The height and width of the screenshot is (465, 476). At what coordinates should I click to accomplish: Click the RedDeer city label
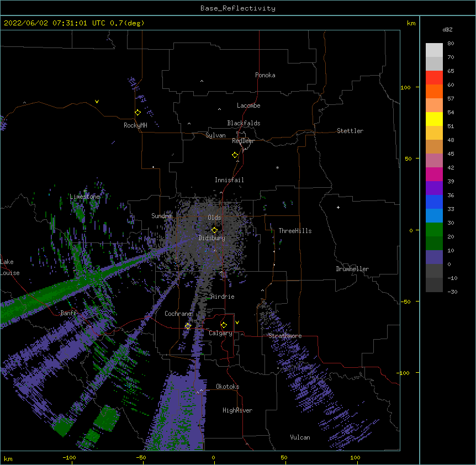pyautogui.click(x=243, y=141)
